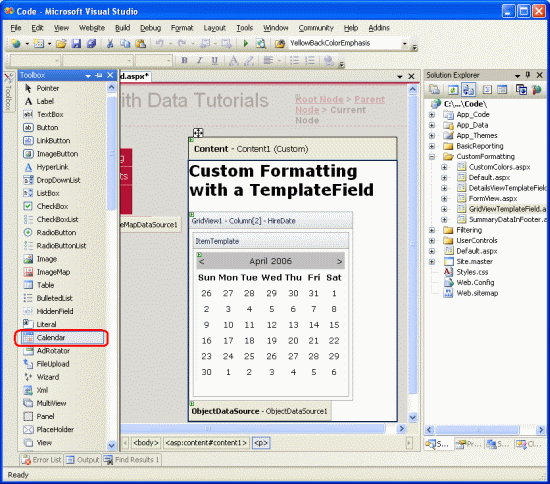Expand the App_Themes folder node

432,136
